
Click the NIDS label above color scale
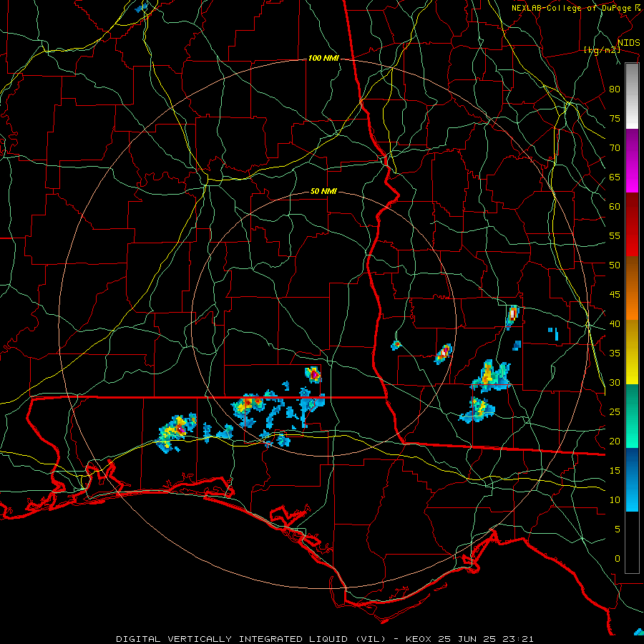pos(628,43)
